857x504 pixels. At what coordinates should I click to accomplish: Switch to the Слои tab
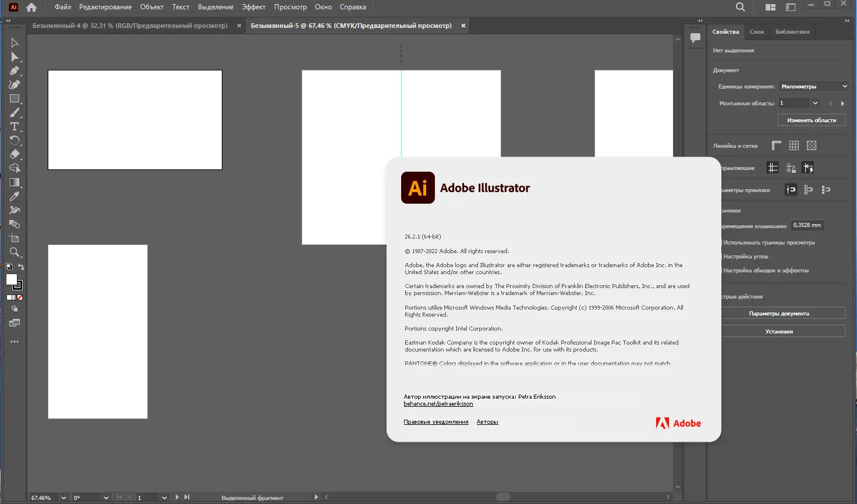pos(757,32)
